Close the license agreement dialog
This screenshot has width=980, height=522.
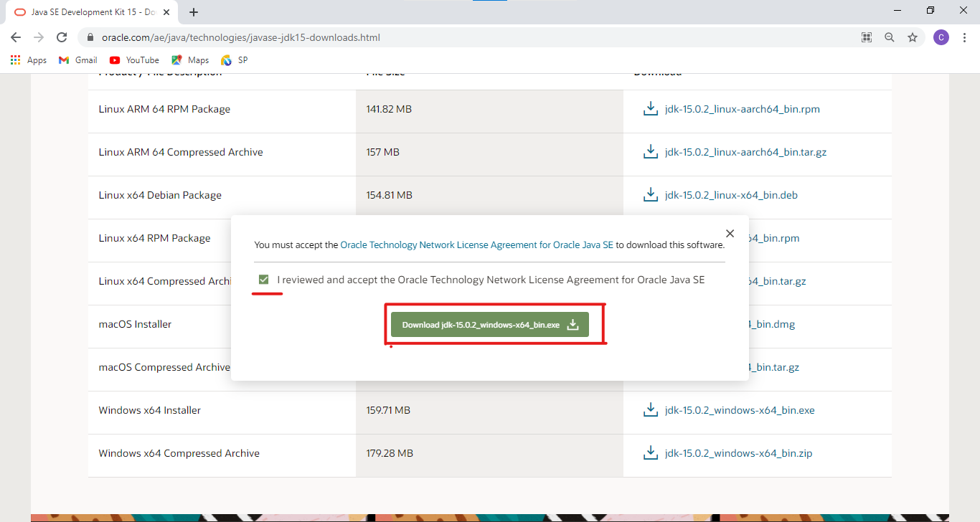[730, 234]
